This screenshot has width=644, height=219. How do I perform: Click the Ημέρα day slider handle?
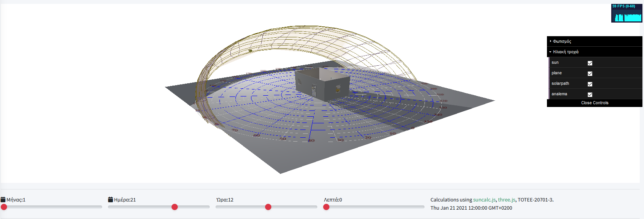pos(175,207)
